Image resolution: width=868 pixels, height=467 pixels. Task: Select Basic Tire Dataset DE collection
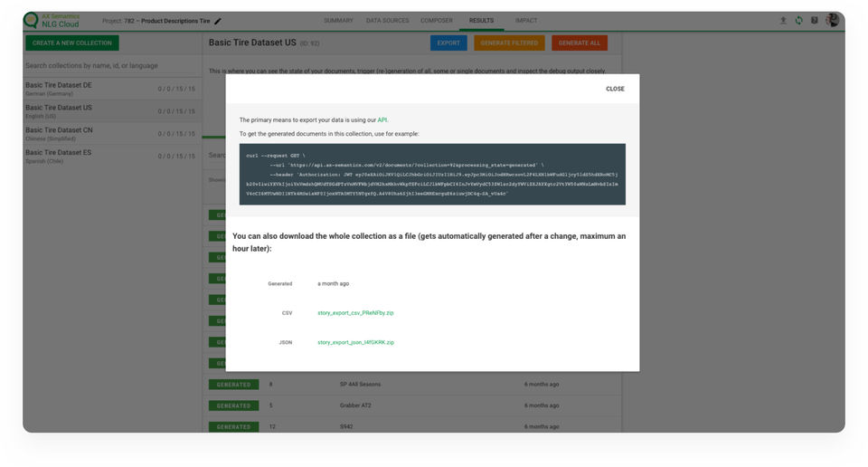coord(112,89)
